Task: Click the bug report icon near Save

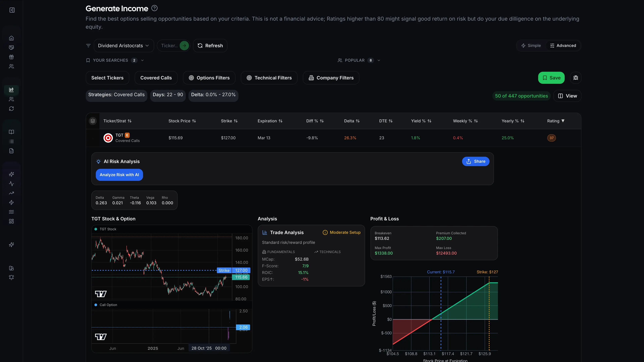Action: coord(576,78)
